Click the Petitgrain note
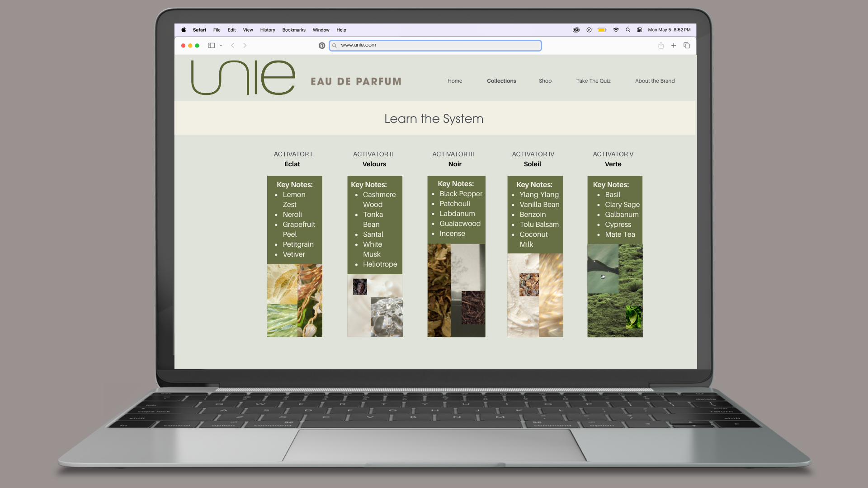This screenshot has height=488, width=868. 298,244
